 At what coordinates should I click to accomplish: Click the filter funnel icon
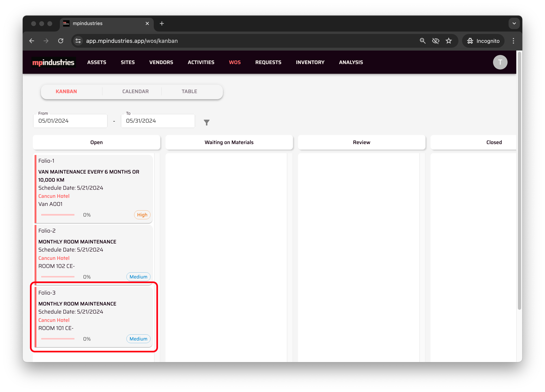206,122
